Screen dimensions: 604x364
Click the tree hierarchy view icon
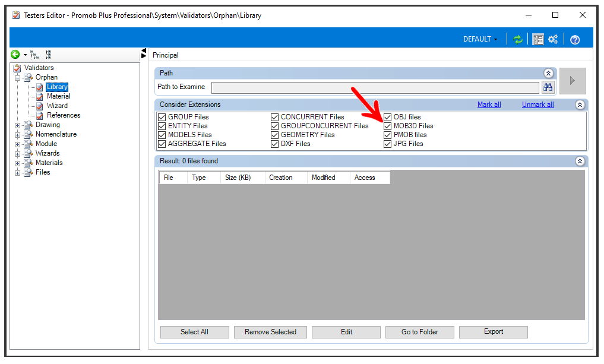click(34, 55)
